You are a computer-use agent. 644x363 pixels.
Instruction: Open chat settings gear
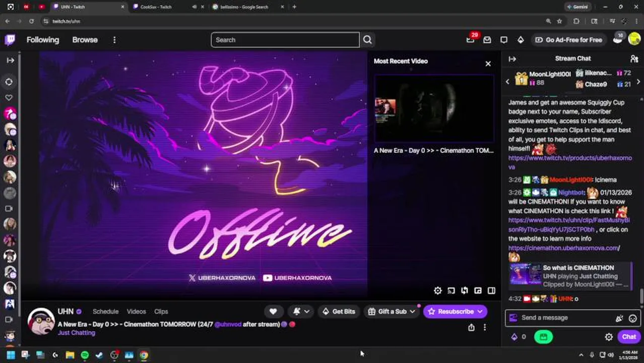pos(609,337)
